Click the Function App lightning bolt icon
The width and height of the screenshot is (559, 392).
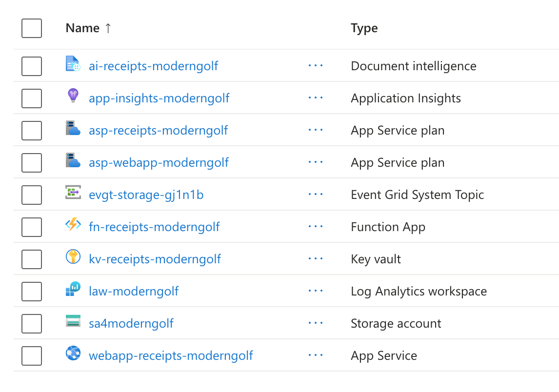click(x=73, y=225)
